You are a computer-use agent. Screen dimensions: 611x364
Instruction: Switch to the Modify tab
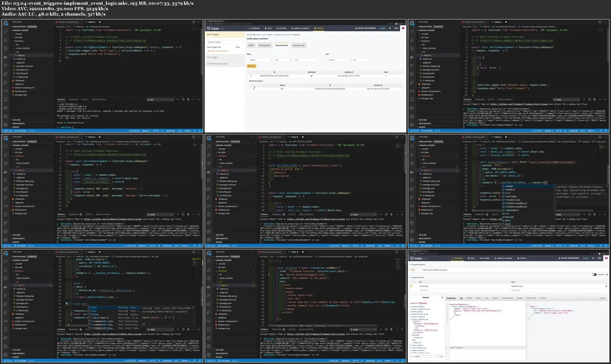[x=251, y=45]
